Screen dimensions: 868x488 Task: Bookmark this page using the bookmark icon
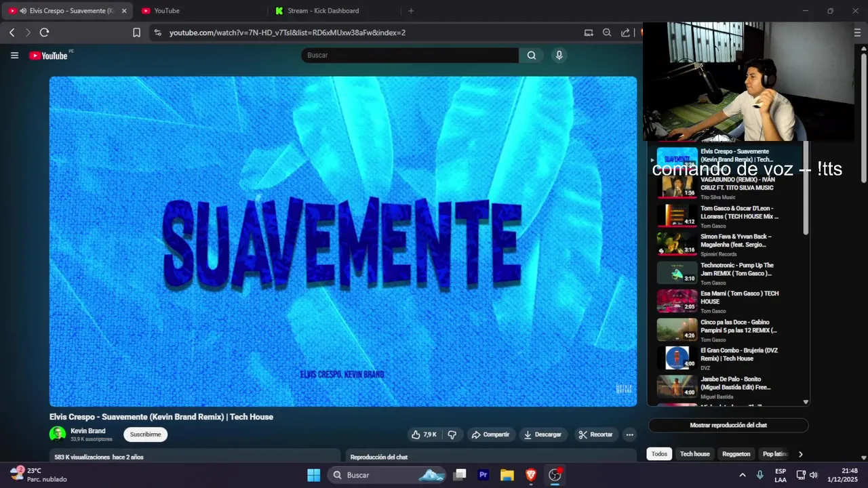(136, 33)
